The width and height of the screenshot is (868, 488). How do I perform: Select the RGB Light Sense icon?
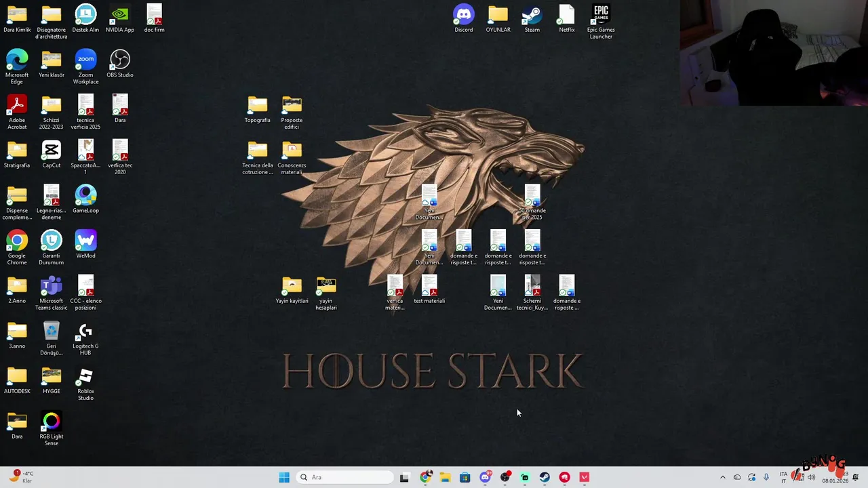[x=52, y=429]
